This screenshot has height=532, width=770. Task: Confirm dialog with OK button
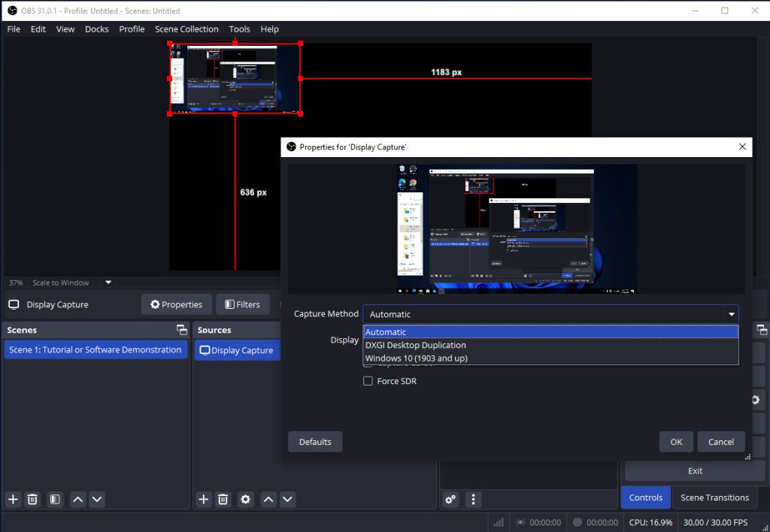[676, 442]
